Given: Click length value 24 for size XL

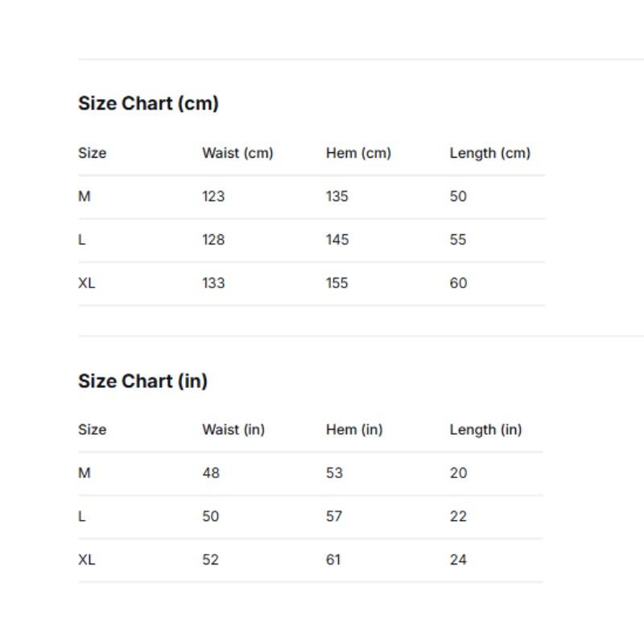Looking at the screenshot, I should 458,559.
